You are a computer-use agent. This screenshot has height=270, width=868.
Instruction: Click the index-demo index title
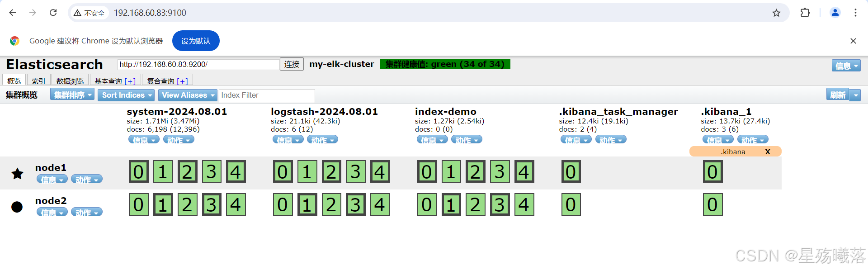point(445,112)
